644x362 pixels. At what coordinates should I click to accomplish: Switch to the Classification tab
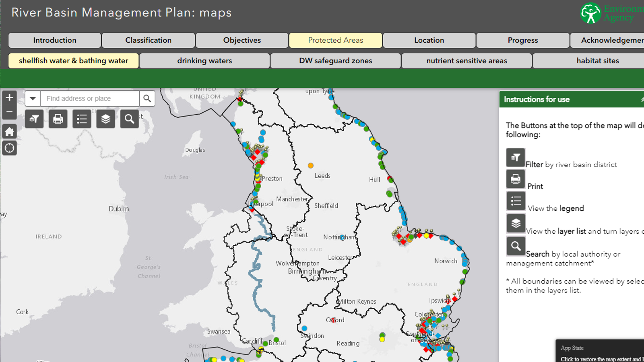[x=148, y=40]
